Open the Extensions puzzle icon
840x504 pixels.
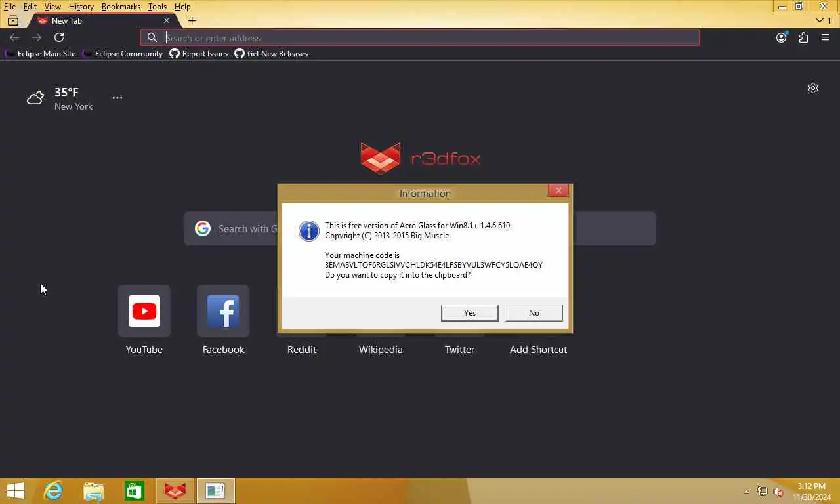pos(803,38)
